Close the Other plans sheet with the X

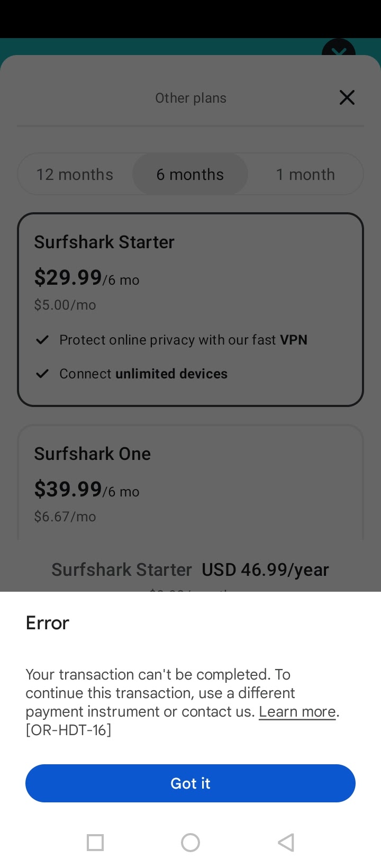coord(347,97)
